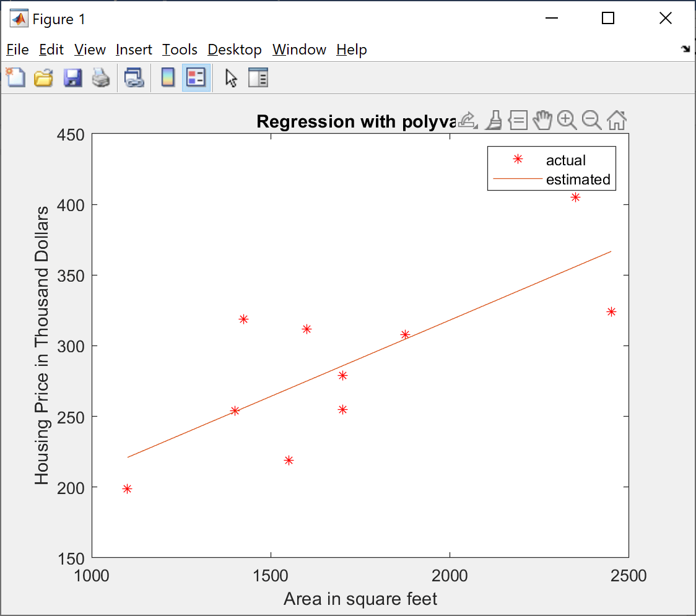Restore the default view with Home icon
The image size is (696, 616).
[x=616, y=119]
